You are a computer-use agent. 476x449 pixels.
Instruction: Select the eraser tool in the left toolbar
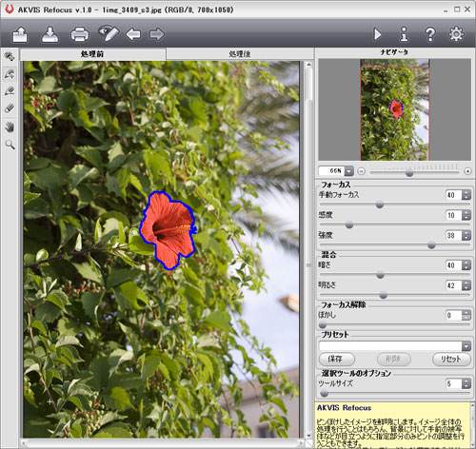coord(10,108)
